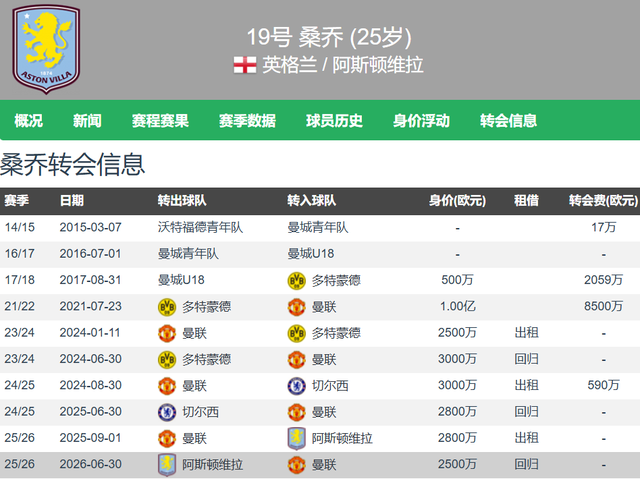Screen dimensions: 640x479
Task: Click Dortmund badge in 2024-01-11 row
Action: coord(297,333)
